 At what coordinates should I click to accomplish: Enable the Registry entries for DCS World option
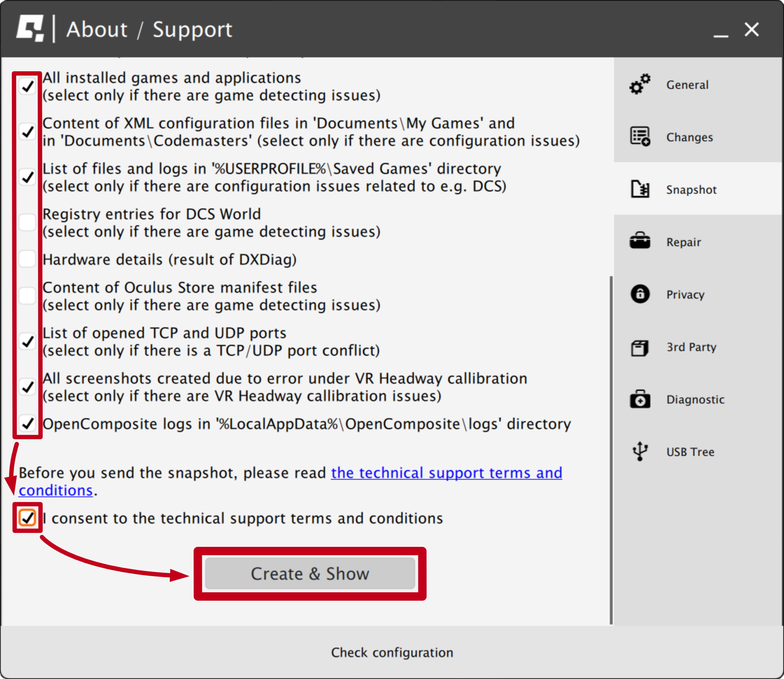tap(27, 222)
